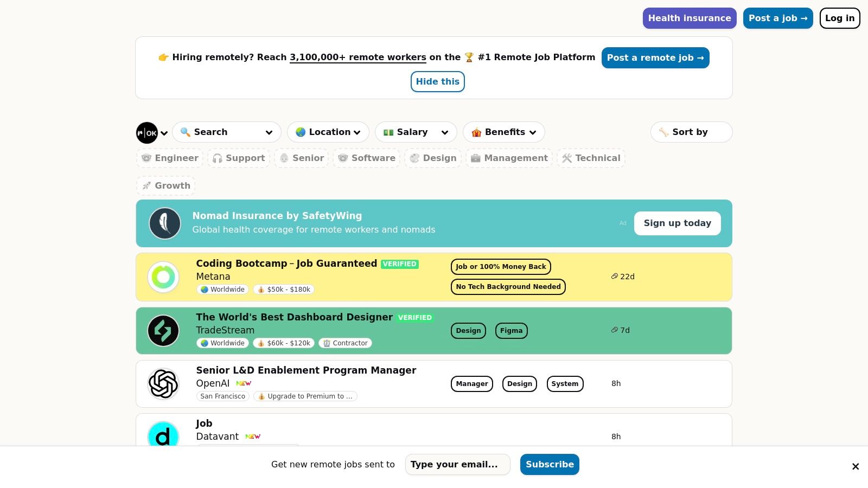Open the Salary filter dropdown
This screenshot has width=868, height=488.
[416, 132]
